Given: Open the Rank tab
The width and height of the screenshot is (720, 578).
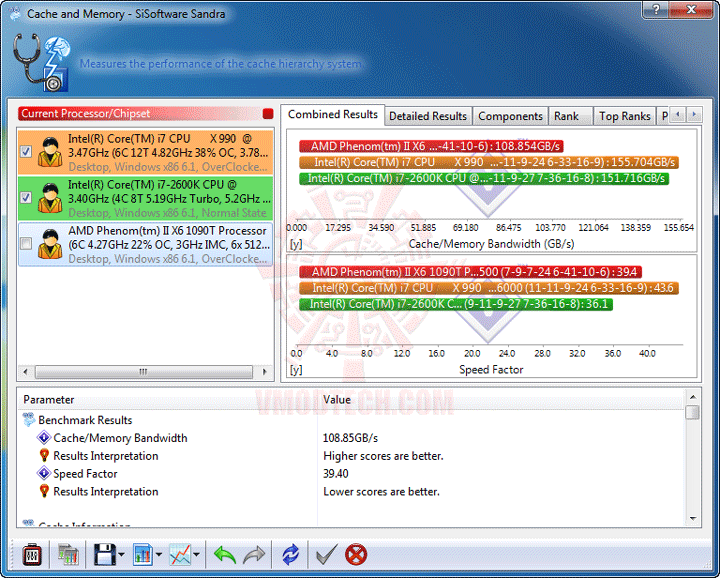Looking at the screenshot, I should click(x=570, y=116).
